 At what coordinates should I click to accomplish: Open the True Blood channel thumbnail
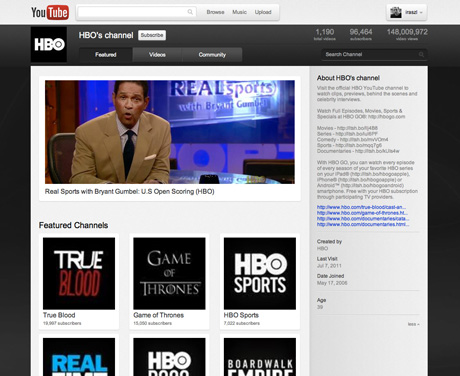pyautogui.click(x=79, y=273)
